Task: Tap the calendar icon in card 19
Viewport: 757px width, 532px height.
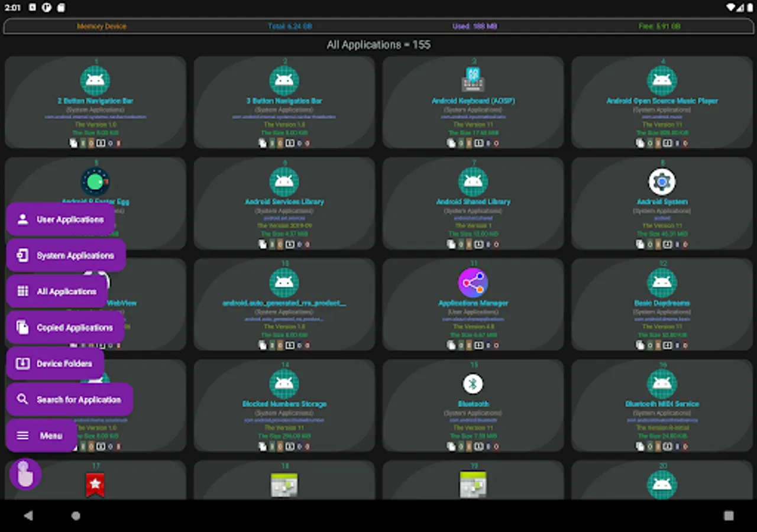Action: [473, 485]
